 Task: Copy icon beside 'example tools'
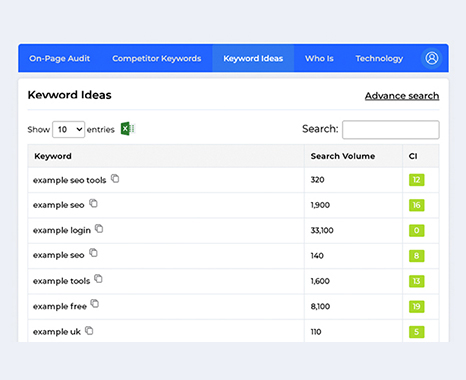[98, 279]
